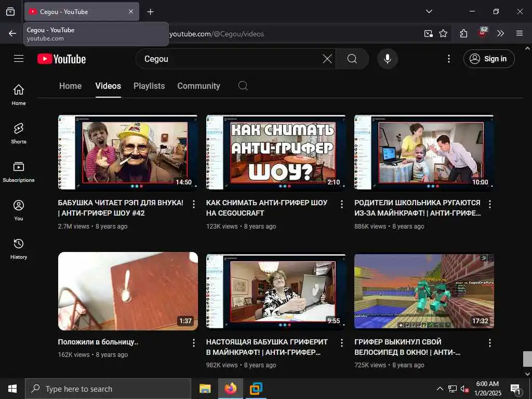Open the browser extensions puzzle icon
The width and height of the screenshot is (532, 399).
point(464,33)
